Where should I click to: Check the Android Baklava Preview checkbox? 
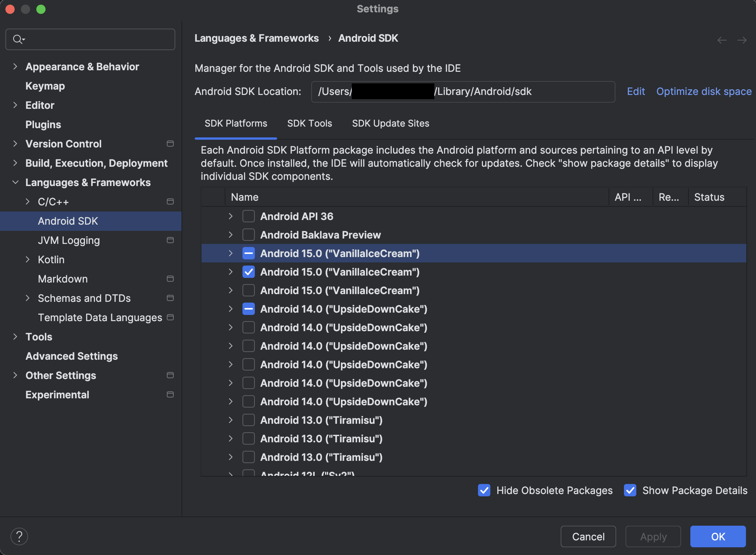tap(249, 235)
